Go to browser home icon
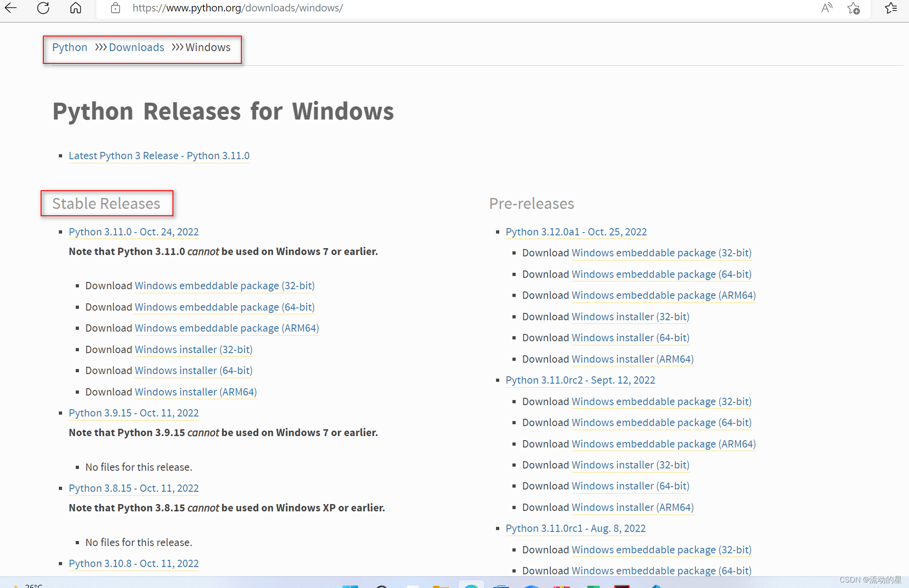This screenshot has height=588, width=909. tap(76, 8)
